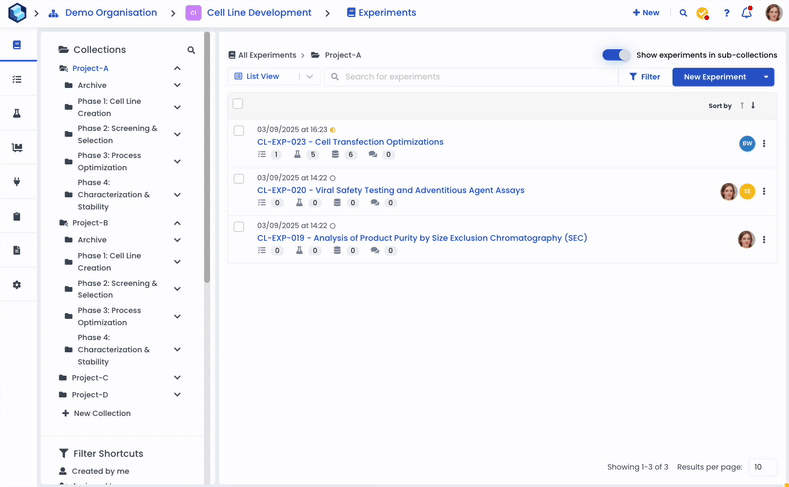Click the app logo cube icon

coord(17,13)
